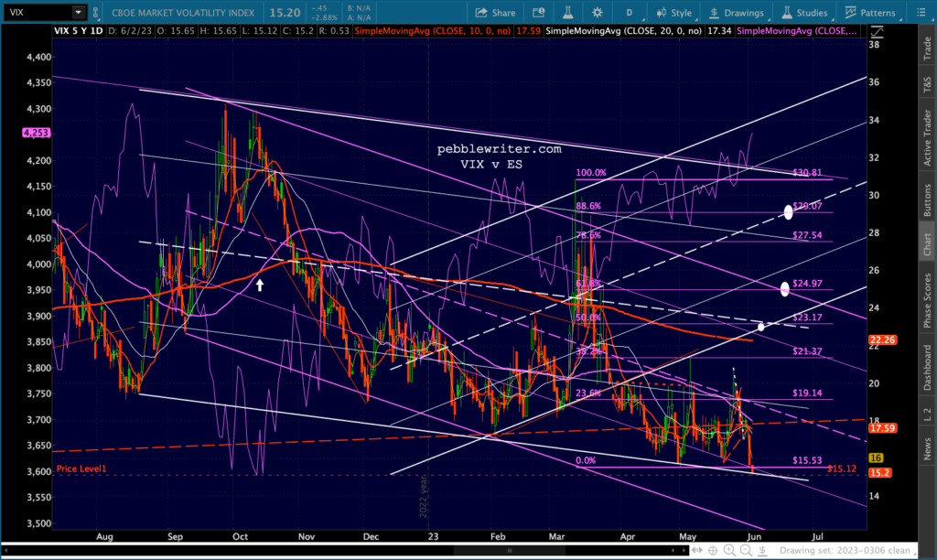The image size is (937, 560).
Task: Switch to the T&S side tab
Action: 928,84
